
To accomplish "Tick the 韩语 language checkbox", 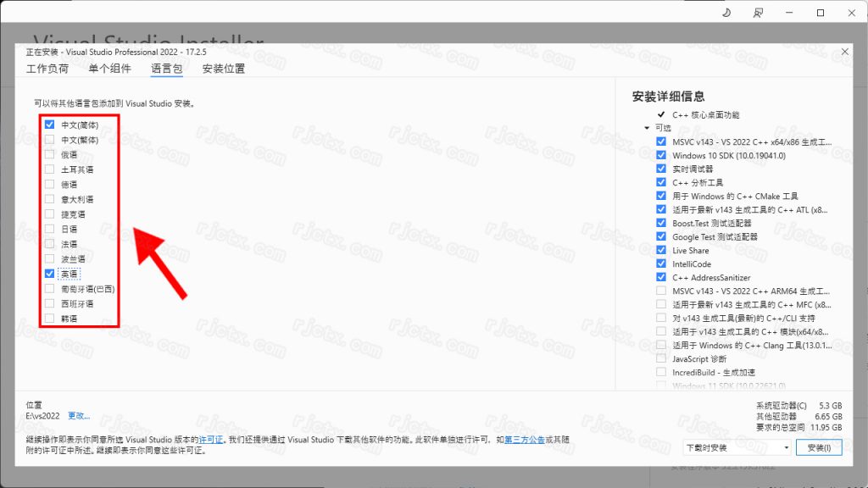I will [50, 319].
